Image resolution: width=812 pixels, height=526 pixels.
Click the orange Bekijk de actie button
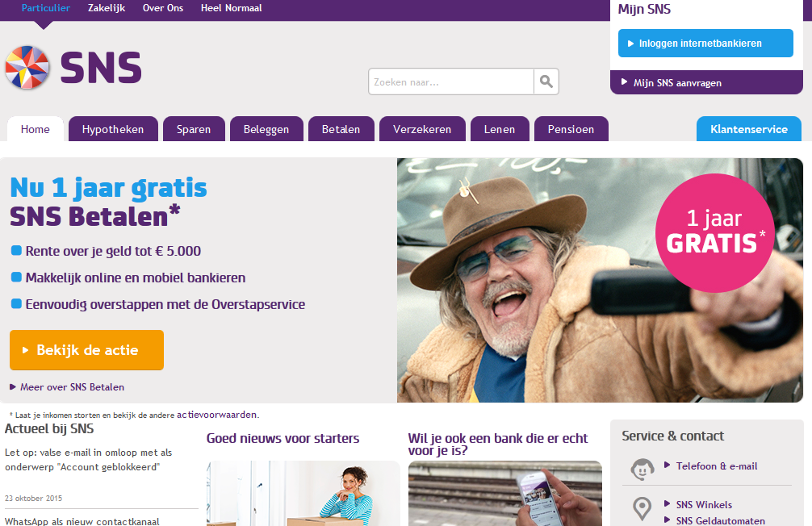86,350
